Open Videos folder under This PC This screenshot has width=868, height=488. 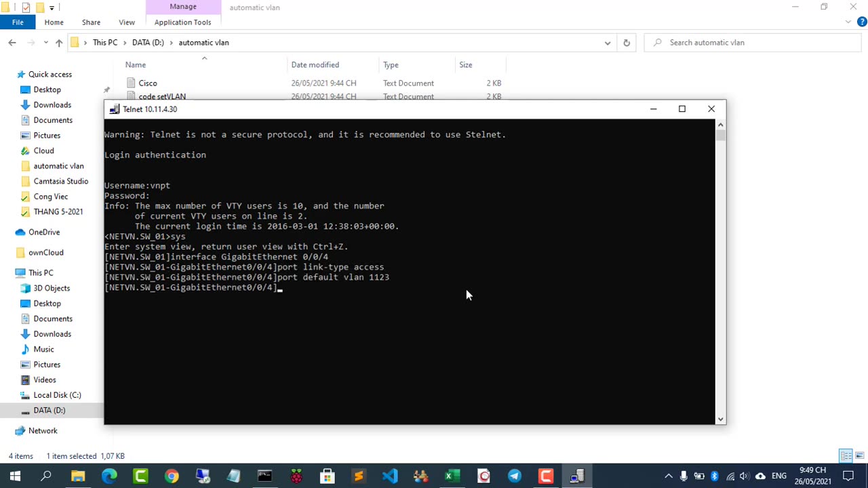tap(45, 380)
